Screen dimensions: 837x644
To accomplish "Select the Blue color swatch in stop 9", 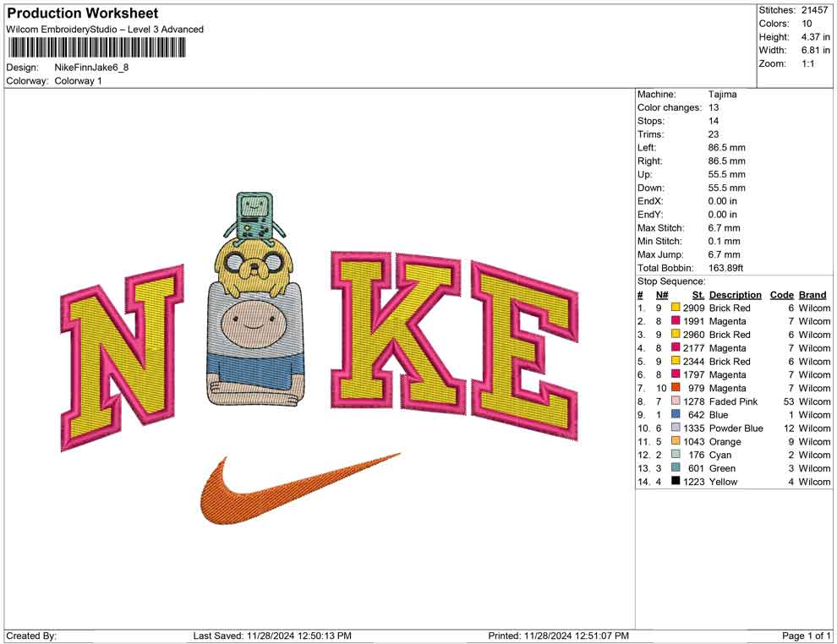I will (676, 414).
